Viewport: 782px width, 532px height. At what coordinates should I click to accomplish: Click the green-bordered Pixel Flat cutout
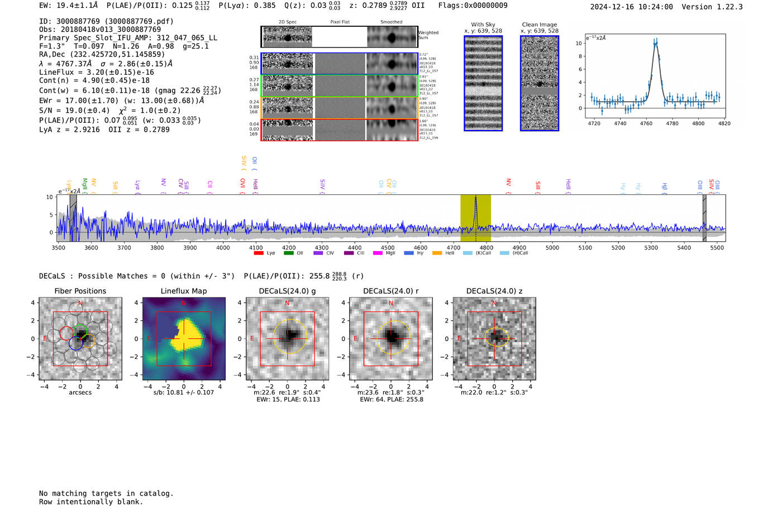pos(340,86)
